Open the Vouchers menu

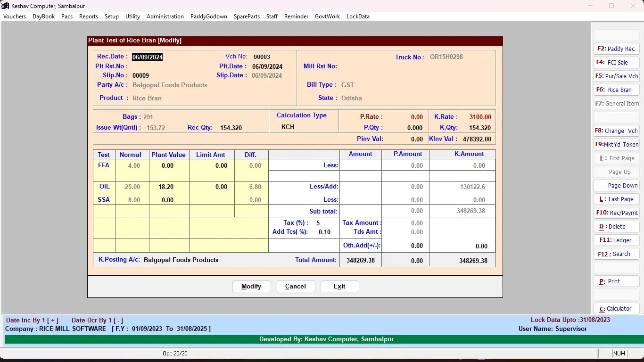coord(15,16)
